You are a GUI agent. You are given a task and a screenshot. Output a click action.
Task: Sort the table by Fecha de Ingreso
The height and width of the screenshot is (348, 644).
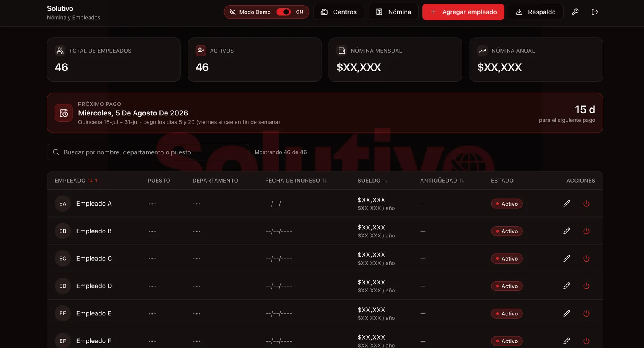coord(296,181)
